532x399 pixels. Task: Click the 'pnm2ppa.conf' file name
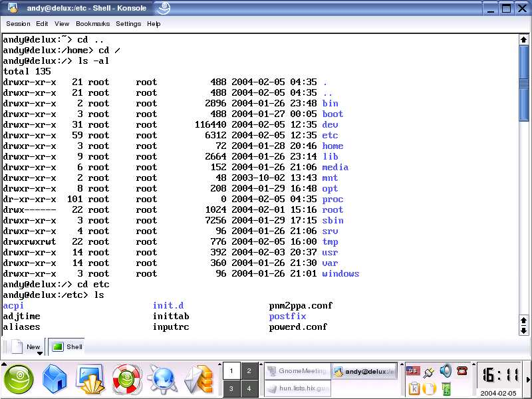tap(301, 306)
